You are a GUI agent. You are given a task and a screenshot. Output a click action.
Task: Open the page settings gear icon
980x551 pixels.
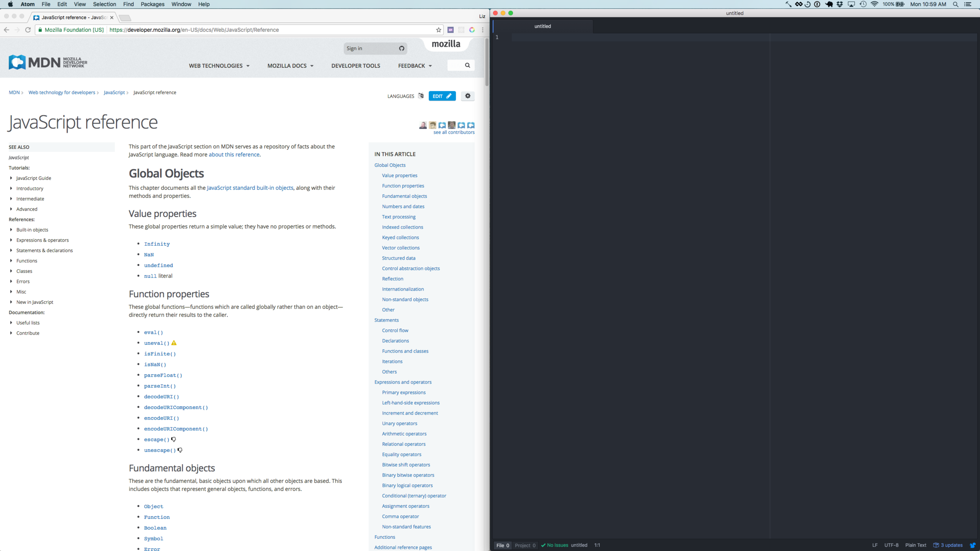pyautogui.click(x=468, y=96)
